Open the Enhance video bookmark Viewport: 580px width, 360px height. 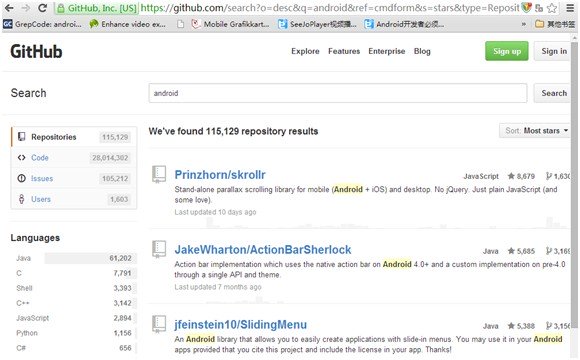128,24
